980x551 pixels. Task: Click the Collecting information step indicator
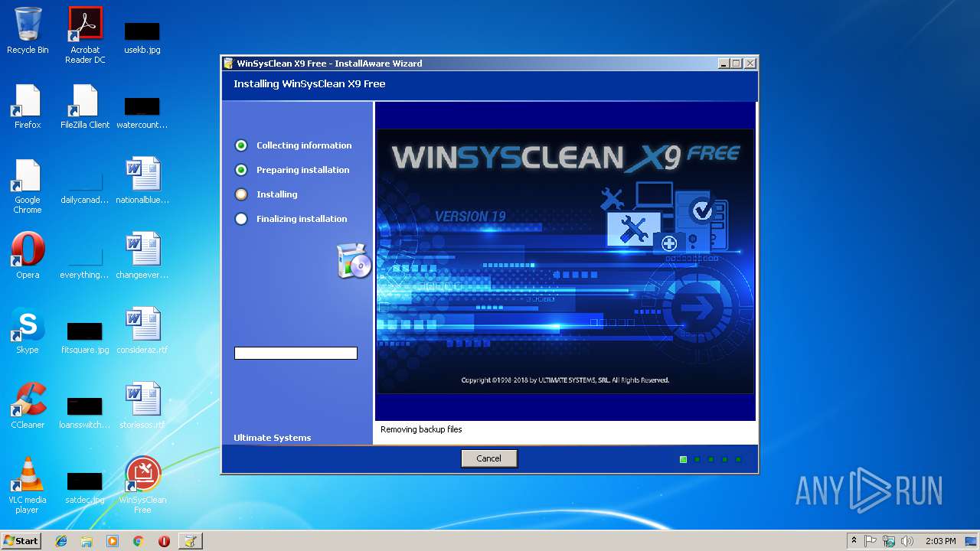241,145
